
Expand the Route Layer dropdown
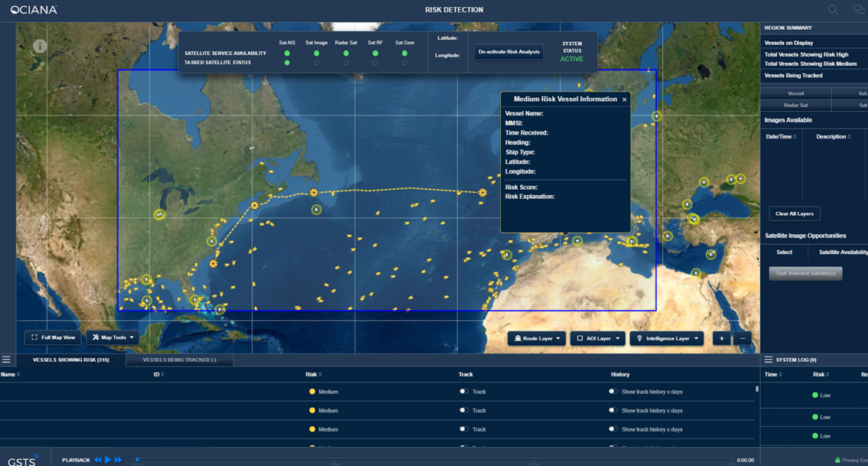tap(537, 338)
